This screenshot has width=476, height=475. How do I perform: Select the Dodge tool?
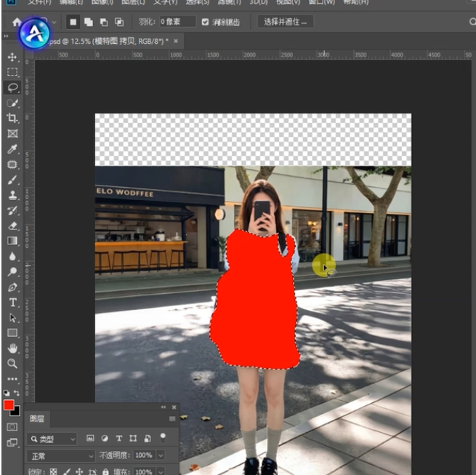click(x=12, y=271)
